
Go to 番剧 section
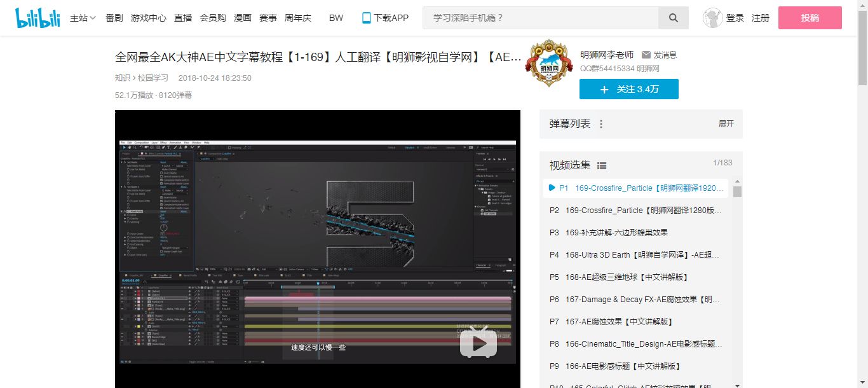click(114, 18)
